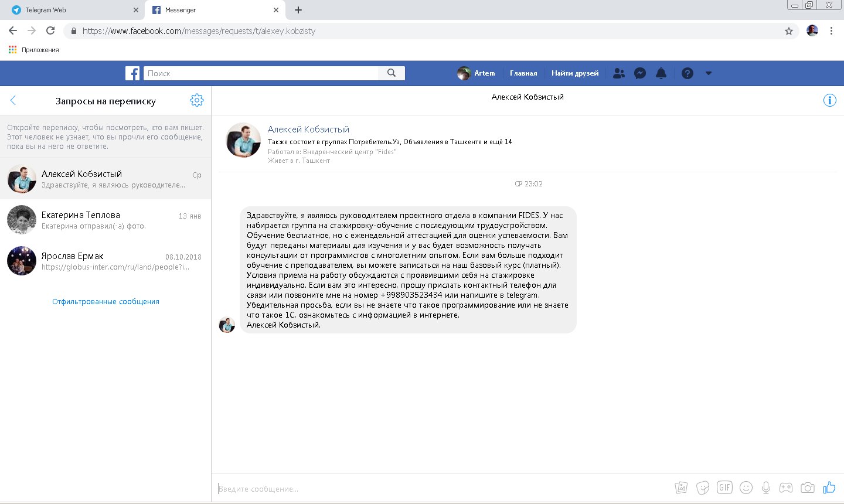Click the Запросы на переписку heading
This screenshot has width=844, height=504.
pyautogui.click(x=105, y=101)
